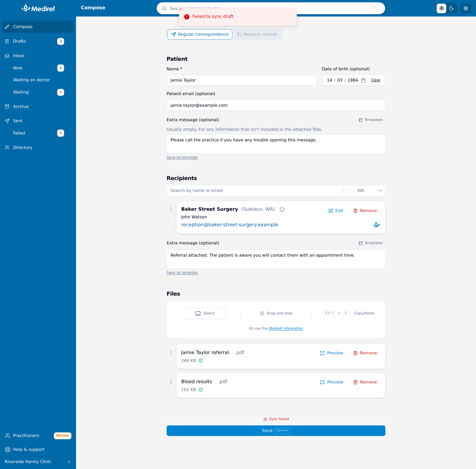Screen dimensions: 476x469
Task: Edit Baker Street Surgery recipient
Action: click(x=336, y=211)
